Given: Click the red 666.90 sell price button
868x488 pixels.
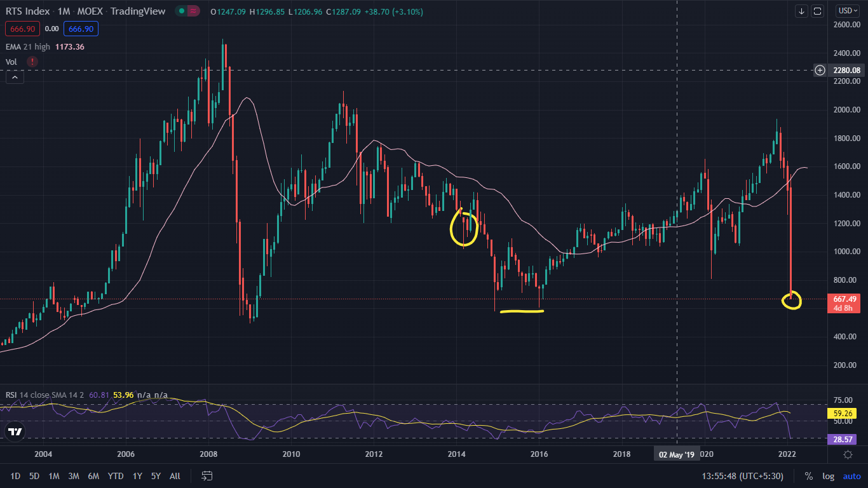Looking at the screenshot, I should [x=23, y=29].
